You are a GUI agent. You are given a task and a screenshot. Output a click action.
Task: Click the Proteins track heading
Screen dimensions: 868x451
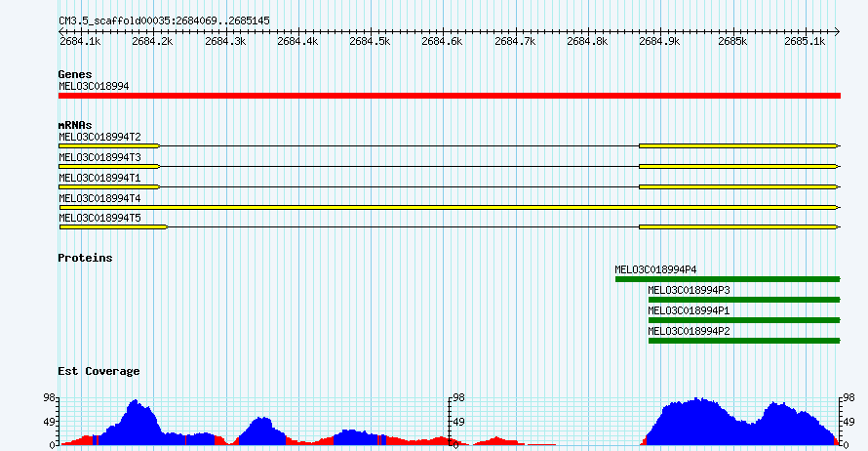pyautogui.click(x=85, y=258)
